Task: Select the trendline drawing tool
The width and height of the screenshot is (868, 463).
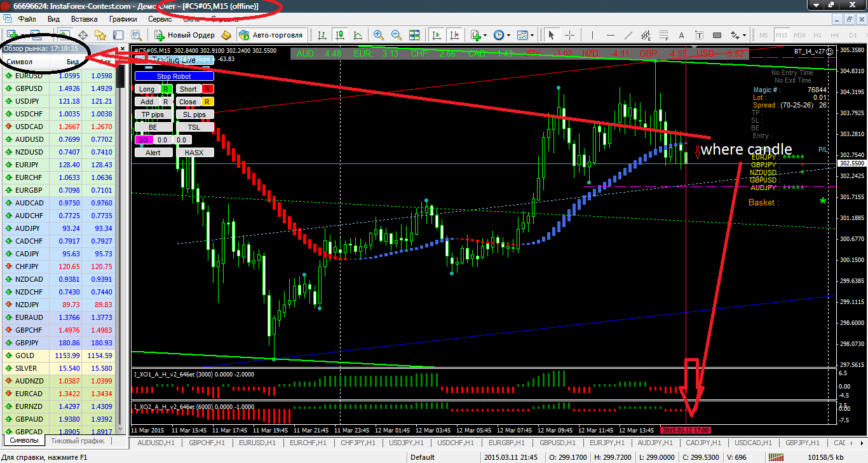Action: tap(628, 34)
